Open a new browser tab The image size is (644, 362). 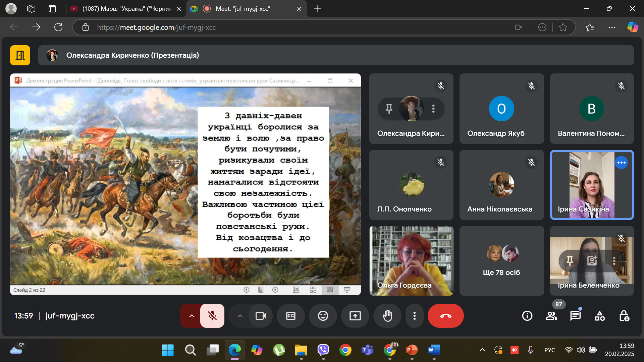(x=318, y=9)
